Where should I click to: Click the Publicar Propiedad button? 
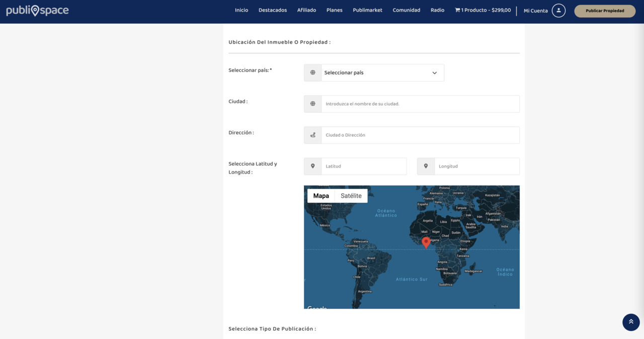point(605,11)
